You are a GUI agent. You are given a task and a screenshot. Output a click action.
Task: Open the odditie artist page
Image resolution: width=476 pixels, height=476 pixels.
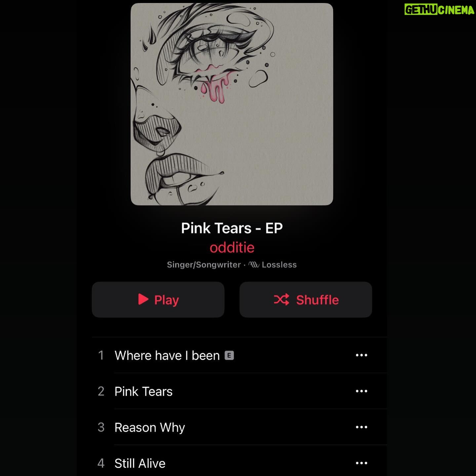(232, 248)
